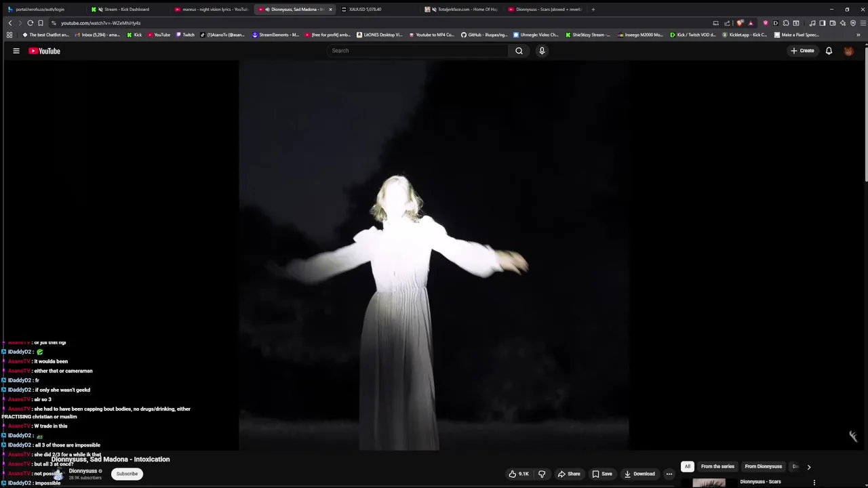The height and width of the screenshot is (488, 868).
Task: Show more filter chips with right arrow
Action: pos(808,466)
